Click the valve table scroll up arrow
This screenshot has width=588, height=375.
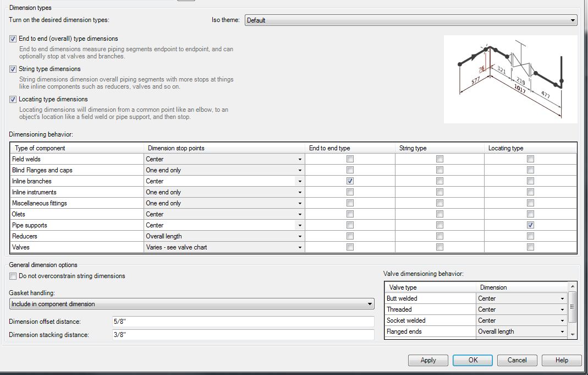click(x=572, y=286)
